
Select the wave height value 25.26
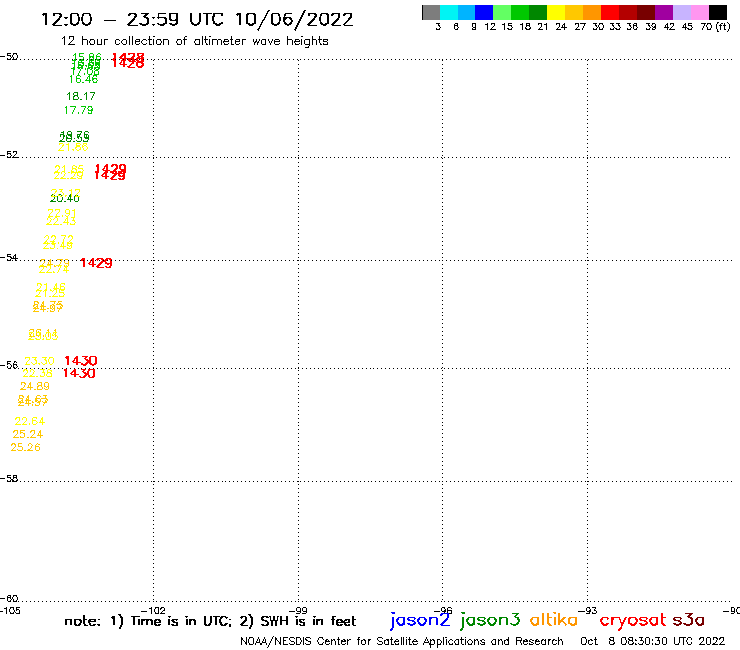pyautogui.click(x=25, y=447)
